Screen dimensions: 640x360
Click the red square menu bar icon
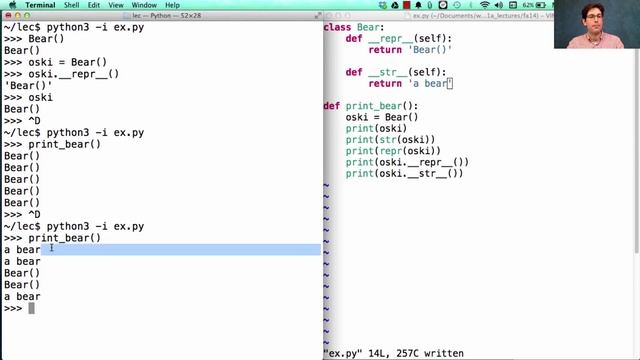coord(407,5)
